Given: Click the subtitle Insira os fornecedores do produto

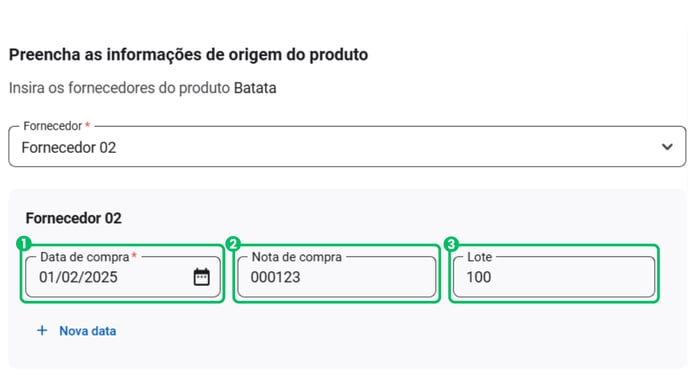Looking at the screenshot, I should 119,88.
